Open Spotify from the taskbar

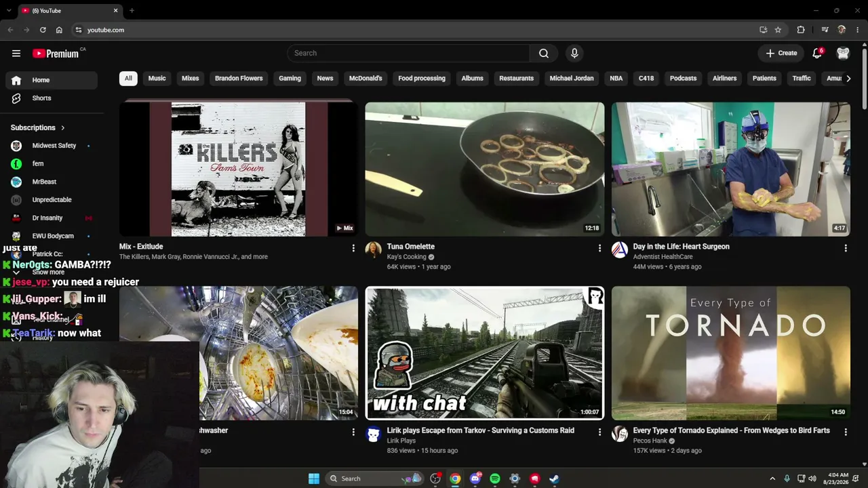(495, 479)
